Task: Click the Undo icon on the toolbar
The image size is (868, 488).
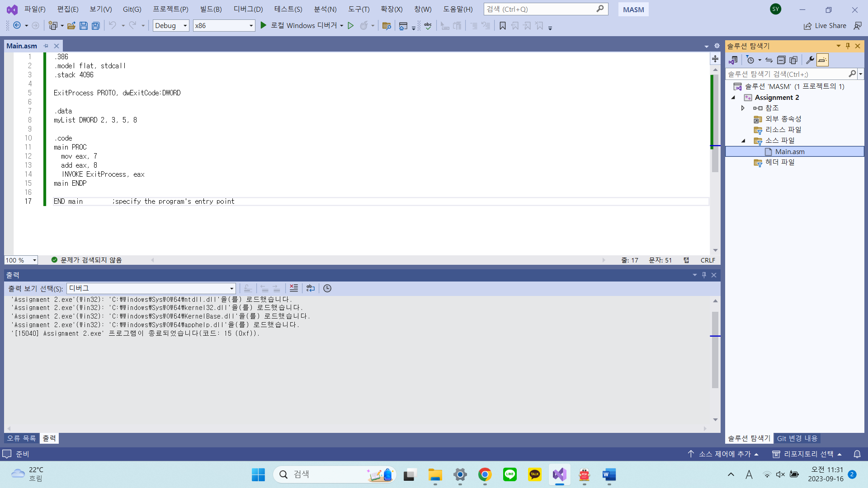Action: (113, 25)
